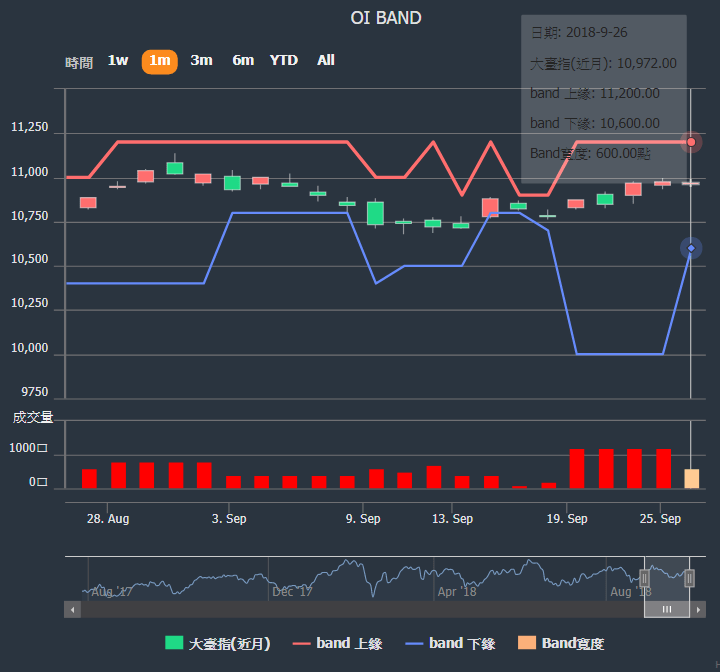The image size is (720, 672).
Task: Click the blue band lower marker dot
Action: [691, 248]
